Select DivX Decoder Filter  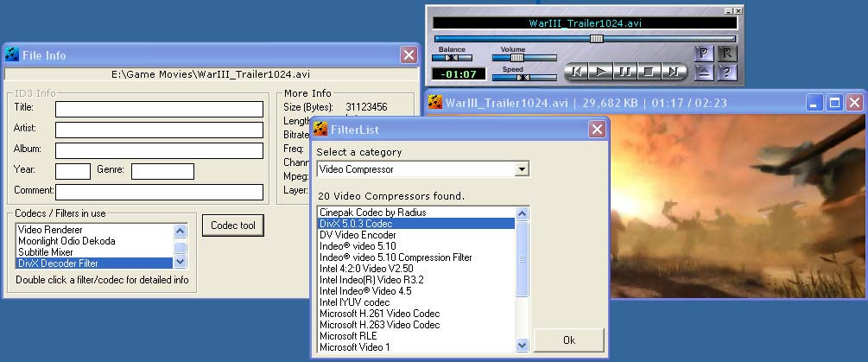click(x=95, y=263)
